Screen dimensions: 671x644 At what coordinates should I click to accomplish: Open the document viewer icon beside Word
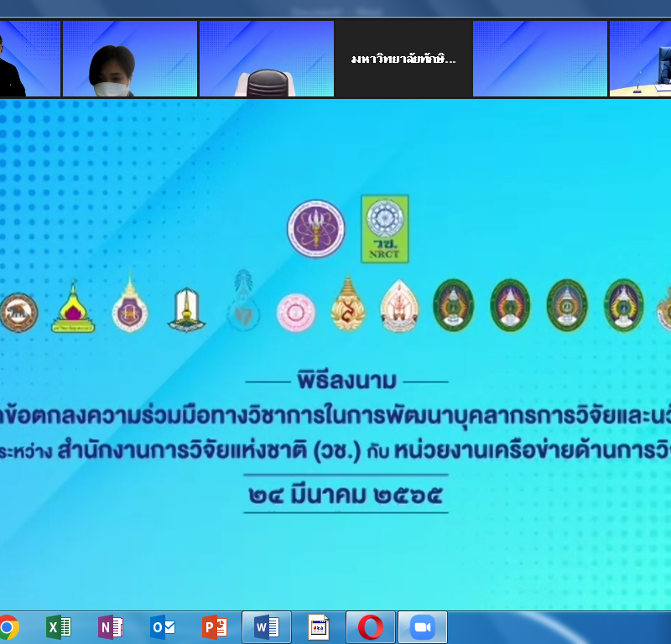click(x=319, y=627)
